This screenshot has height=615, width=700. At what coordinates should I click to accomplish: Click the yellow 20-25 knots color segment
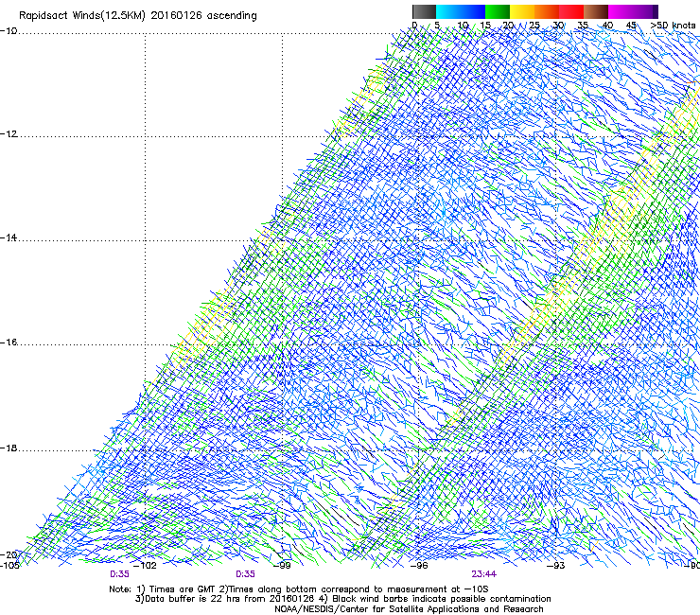[522, 11]
